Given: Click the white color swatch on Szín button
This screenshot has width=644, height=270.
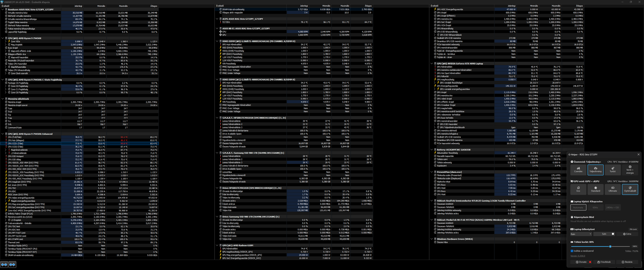Looking at the screenshot, I should tap(613, 234).
